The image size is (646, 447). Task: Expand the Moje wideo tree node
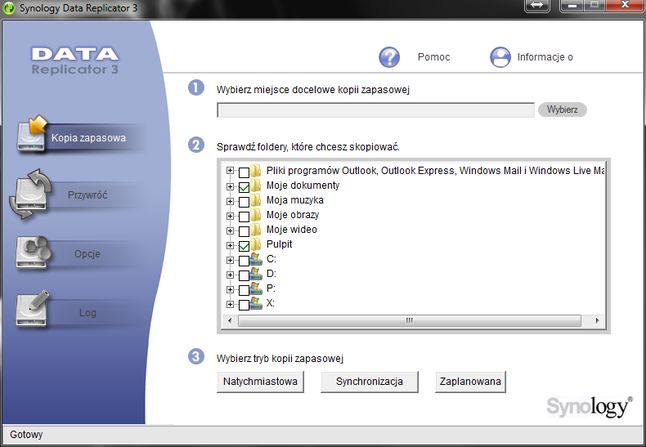pyautogui.click(x=230, y=230)
